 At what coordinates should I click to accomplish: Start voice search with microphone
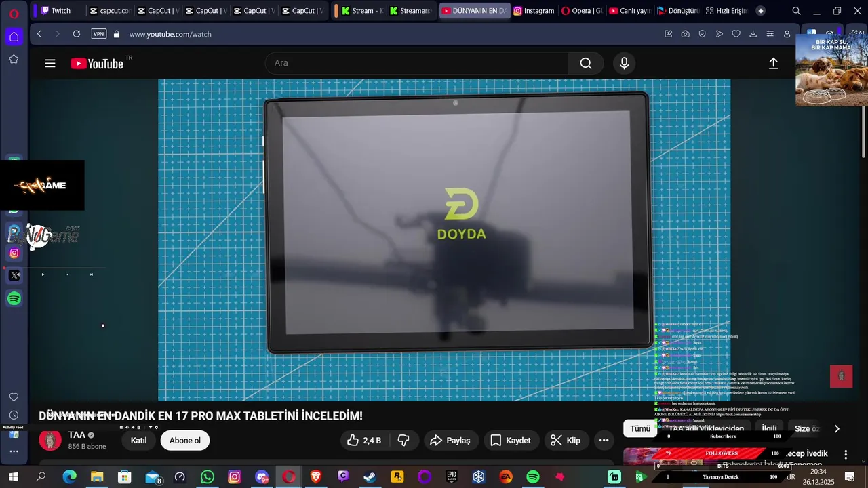pos(625,63)
